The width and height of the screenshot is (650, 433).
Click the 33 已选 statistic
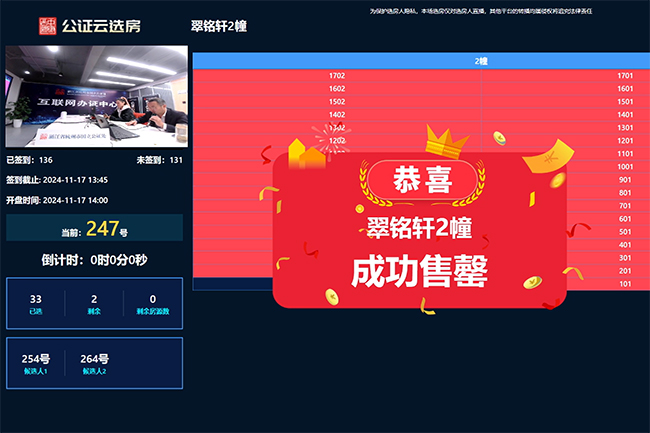[36, 304]
